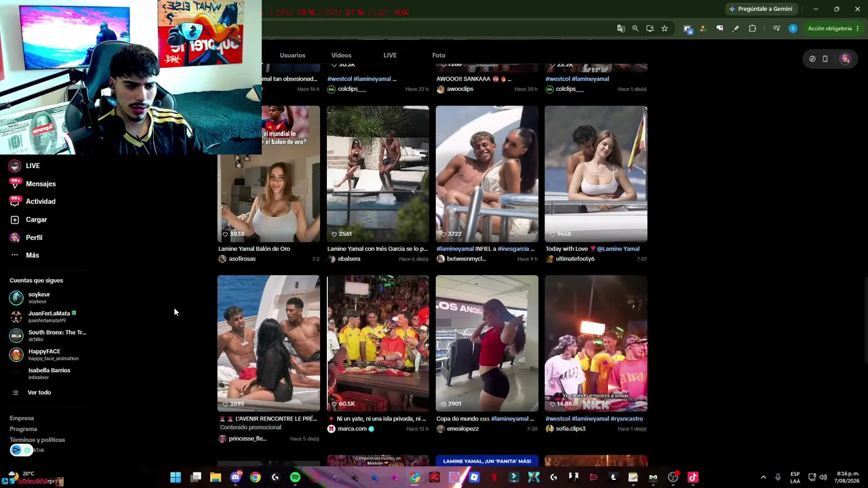Click the TikTok coins icon in header
This screenshot has height=488, width=868.
812,59
